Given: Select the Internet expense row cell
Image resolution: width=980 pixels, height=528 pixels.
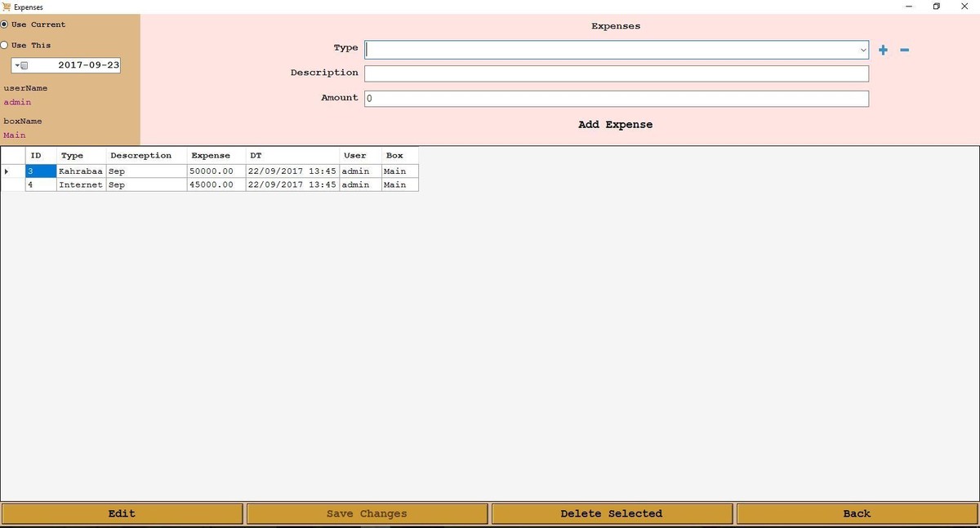Looking at the screenshot, I should [x=81, y=184].
